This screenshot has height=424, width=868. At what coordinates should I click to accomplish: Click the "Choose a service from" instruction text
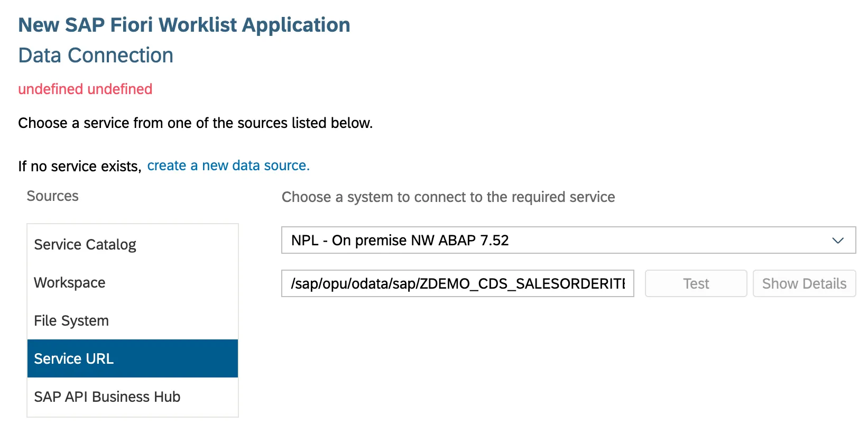click(195, 123)
